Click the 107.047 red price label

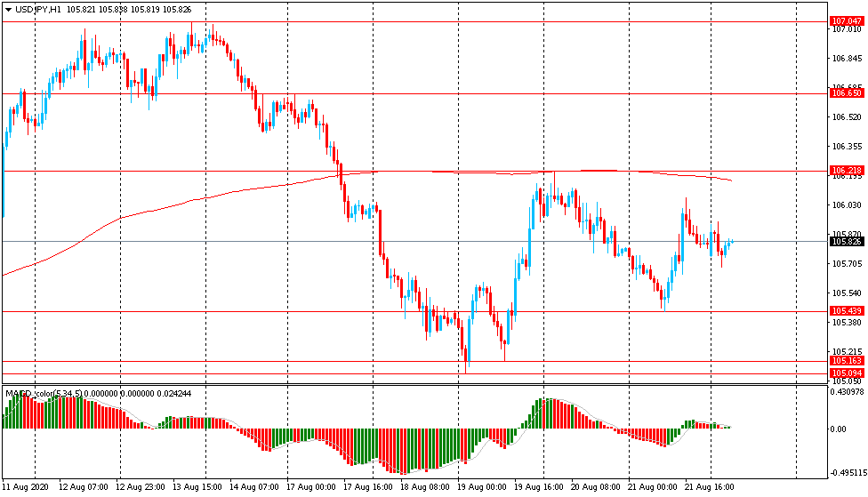[847, 21]
